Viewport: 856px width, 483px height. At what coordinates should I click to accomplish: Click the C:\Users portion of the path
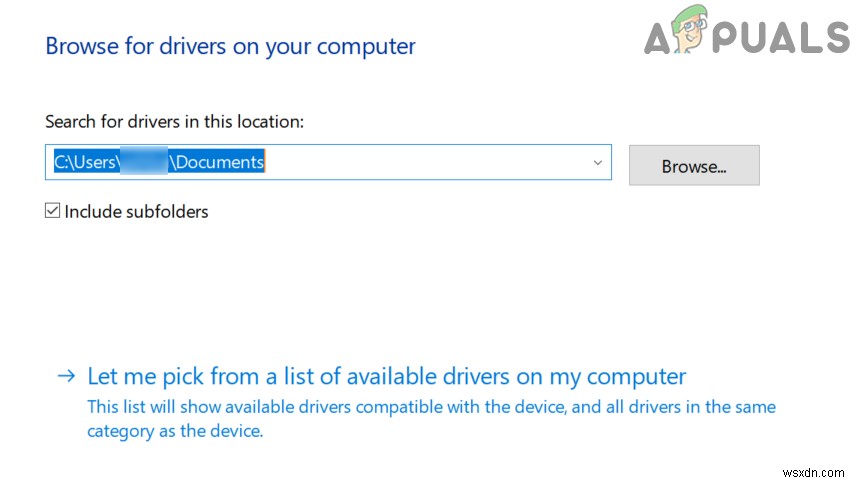point(86,162)
